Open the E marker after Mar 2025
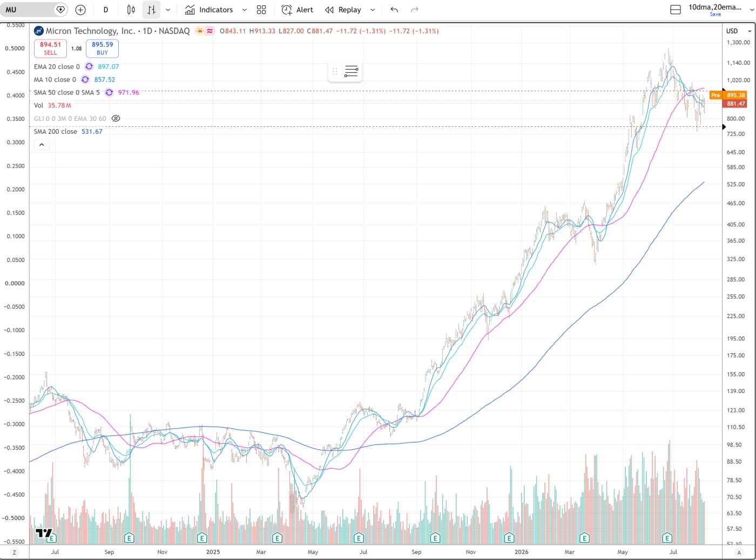Screen dimensions: 756x560 click(x=277, y=538)
